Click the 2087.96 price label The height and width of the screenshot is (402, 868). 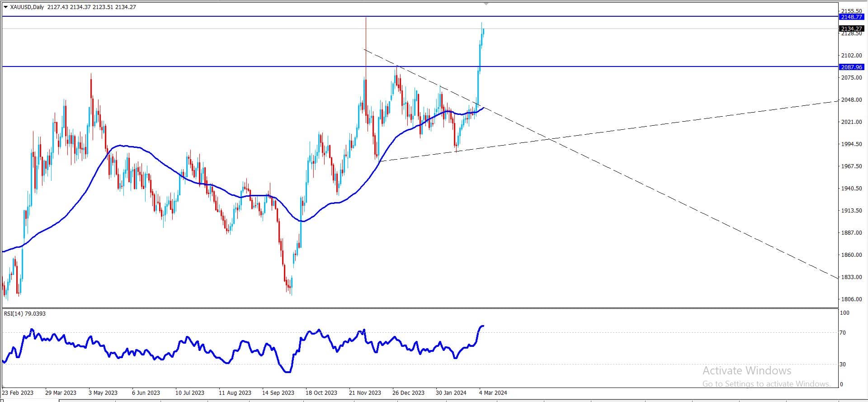[x=851, y=67]
